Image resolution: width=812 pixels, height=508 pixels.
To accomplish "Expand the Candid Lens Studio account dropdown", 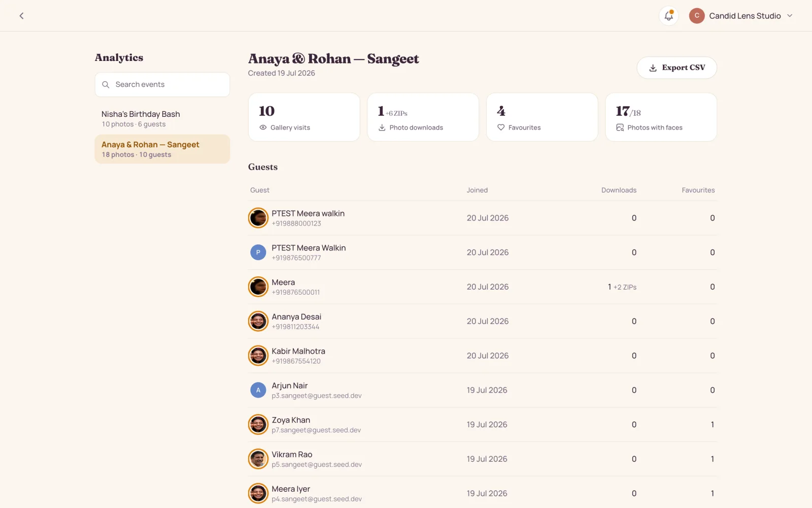I will point(790,16).
